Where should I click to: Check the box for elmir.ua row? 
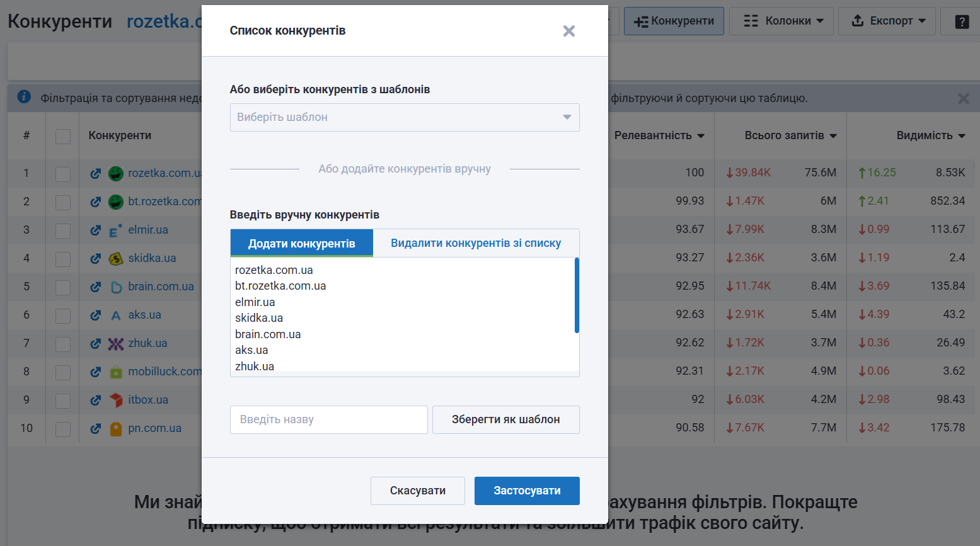[x=63, y=230]
